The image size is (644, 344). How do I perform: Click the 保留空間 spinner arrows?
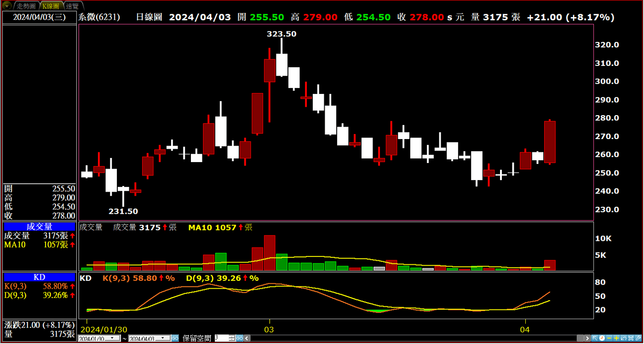(x=232, y=338)
